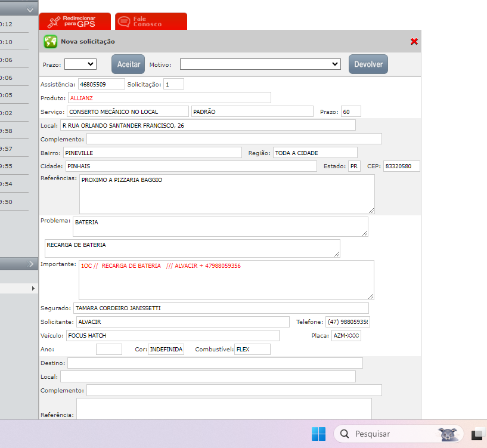487x448 pixels.
Task: Click the animal search highlight icon in Pesquisar
Action: [448, 434]
